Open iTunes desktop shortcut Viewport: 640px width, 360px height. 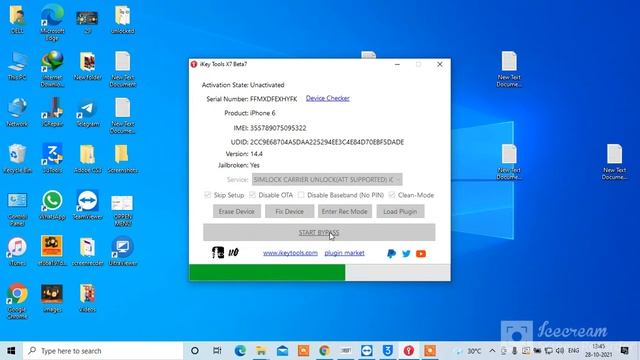pyautogui.click(x=17, y=251)
